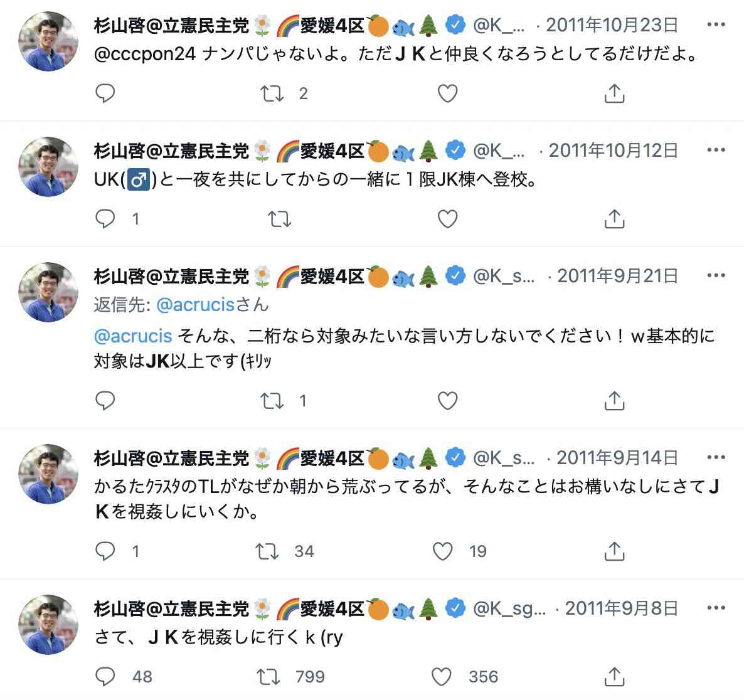Open more options for September 21 tweet
744x700 pixels.
716,275
